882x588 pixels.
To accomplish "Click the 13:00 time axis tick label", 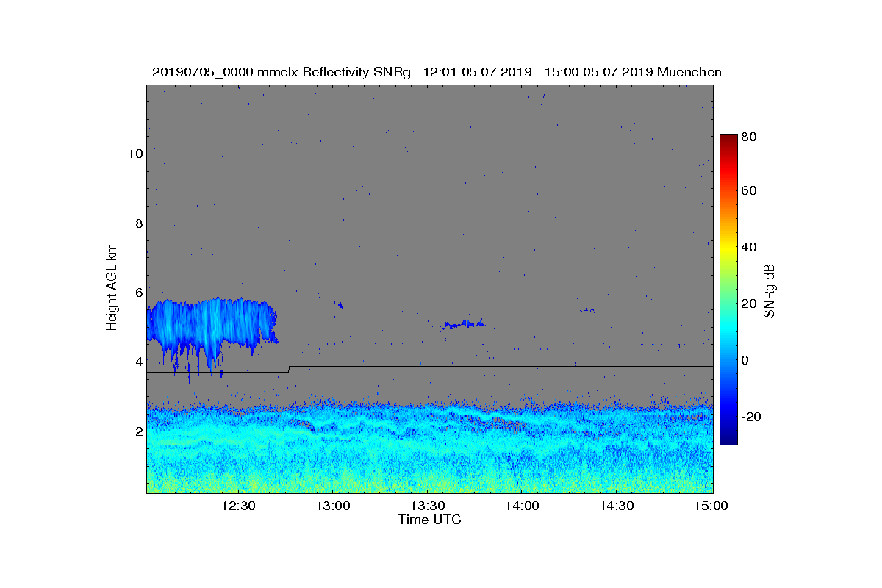I will (x=333, y=506).
